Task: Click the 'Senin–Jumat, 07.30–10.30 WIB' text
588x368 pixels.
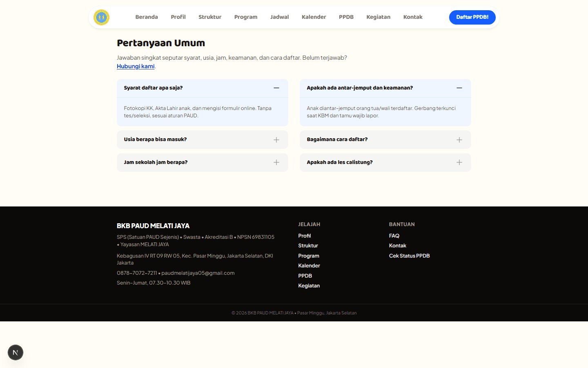Action: tap(154, 283)
